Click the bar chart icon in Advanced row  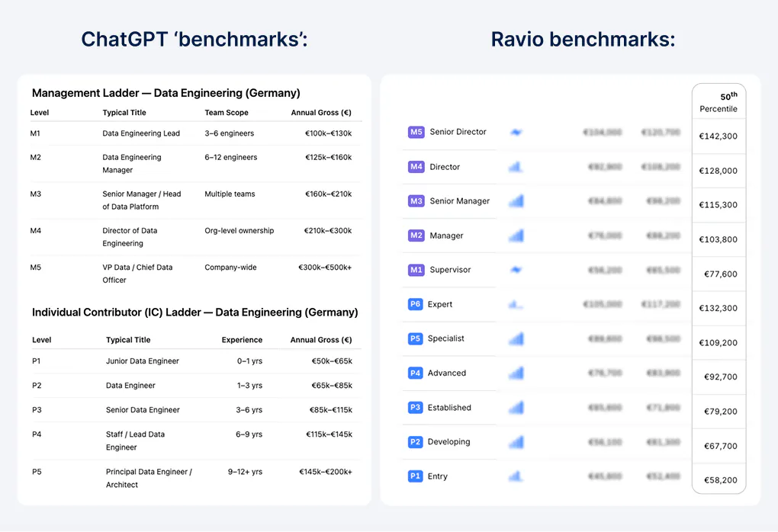[x=516, y=373]
